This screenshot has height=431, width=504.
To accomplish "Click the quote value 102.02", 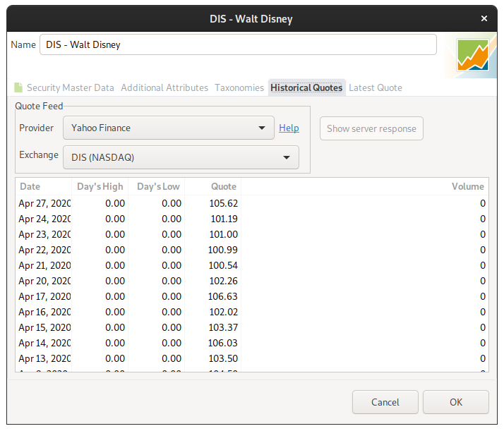I will pyautogui.click(x=223, y=312).
